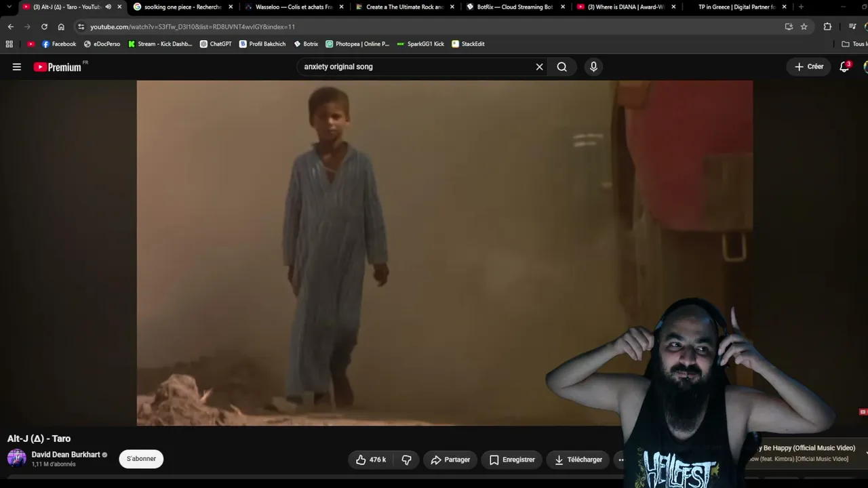
Task: Open the browser home page
Action: tap(61, 26)
